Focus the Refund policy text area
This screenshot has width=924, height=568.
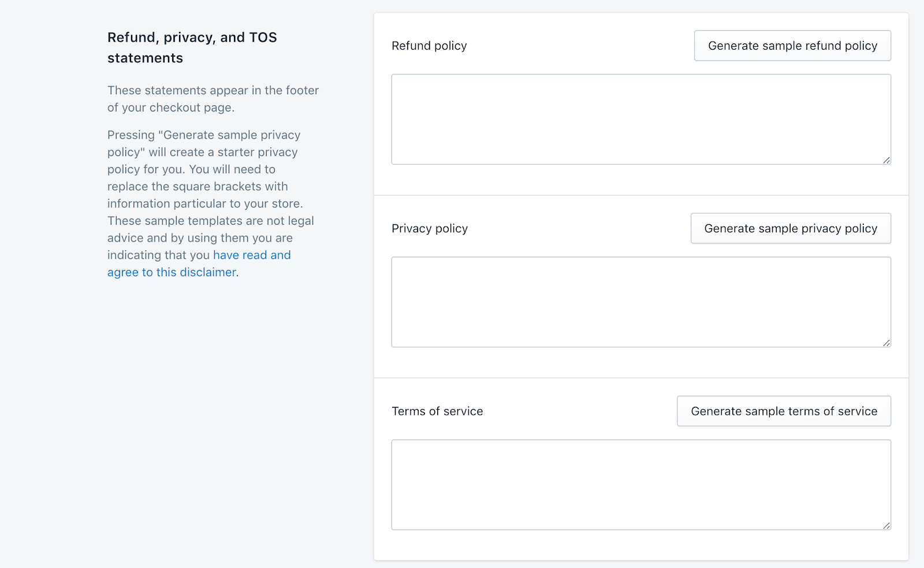coord(640,119)
